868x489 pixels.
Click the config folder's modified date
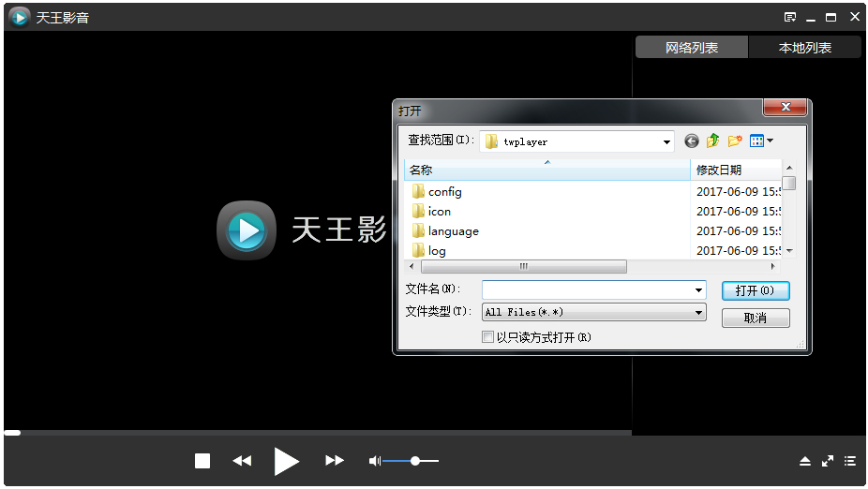[x=738, y=192]
